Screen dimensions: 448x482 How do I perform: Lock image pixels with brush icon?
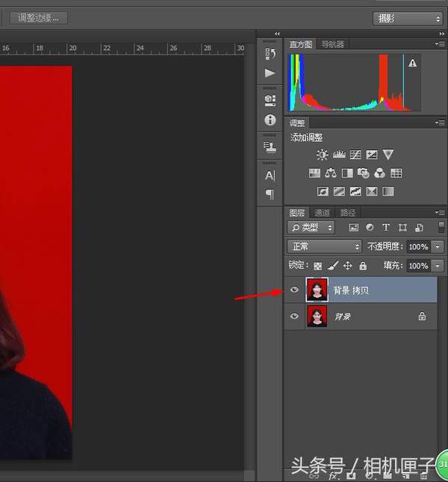click(333, 266)
